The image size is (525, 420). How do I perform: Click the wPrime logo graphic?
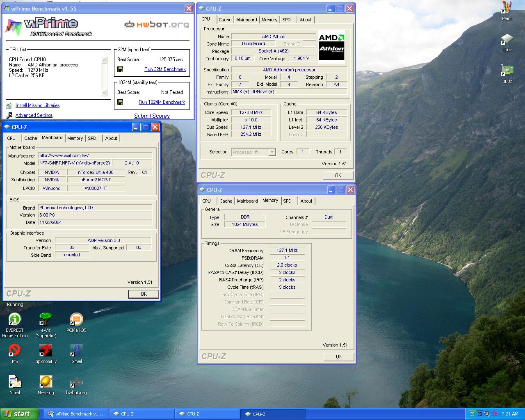[48, 27]
